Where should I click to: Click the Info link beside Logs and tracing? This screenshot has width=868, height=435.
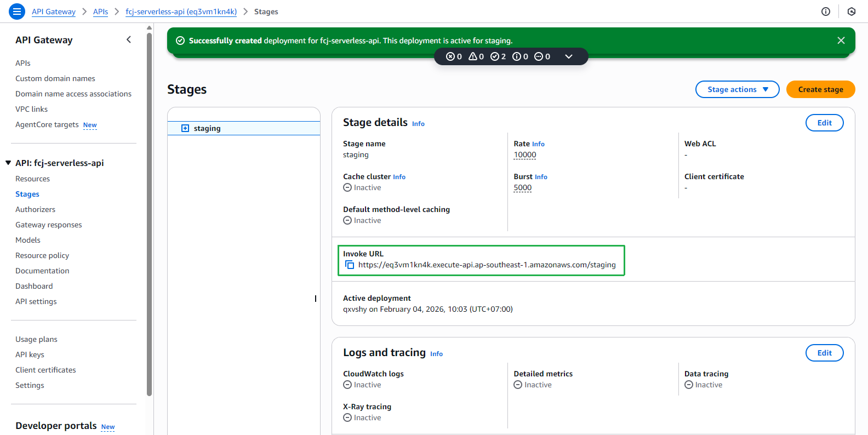[x=436, y=354]
